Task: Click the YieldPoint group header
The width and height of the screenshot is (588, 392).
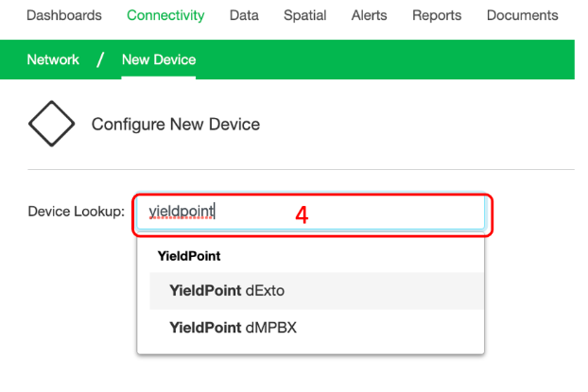Action: (189, 256)
